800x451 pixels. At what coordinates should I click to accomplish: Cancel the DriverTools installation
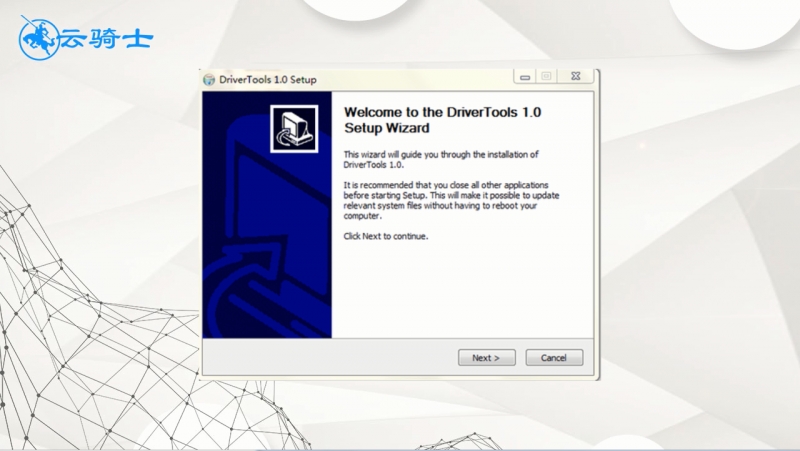pos(554,358)
